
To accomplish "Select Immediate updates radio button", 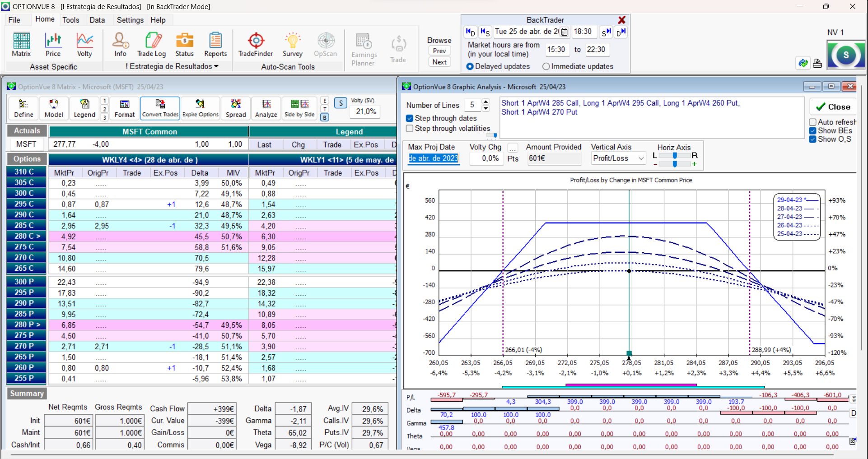I will [x=546, y=66].
